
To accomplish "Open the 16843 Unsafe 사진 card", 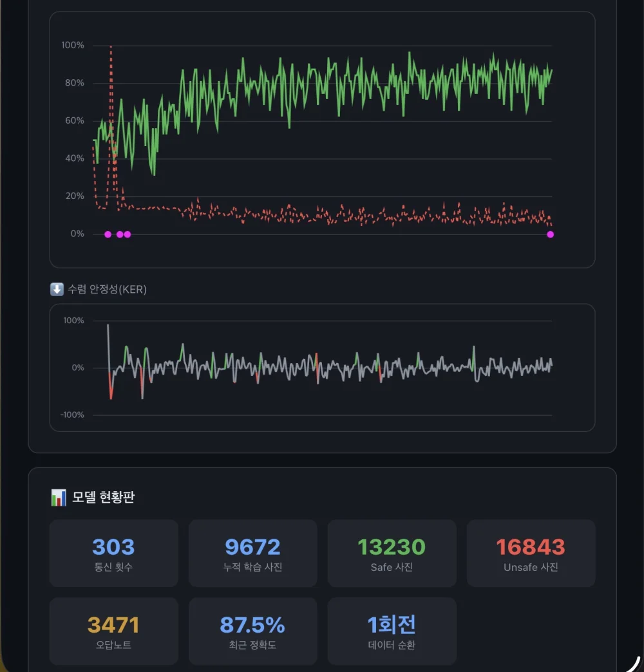I will pyautogui.click(x=531, y=554).
